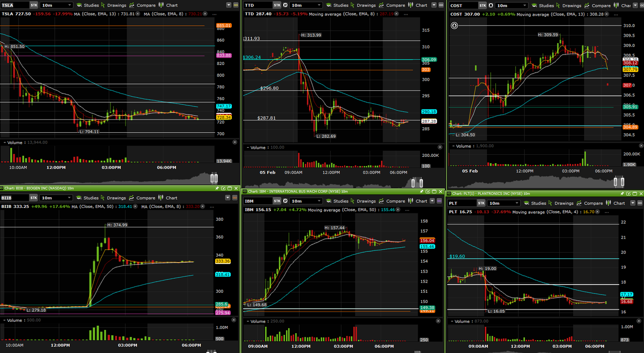Click the STK button on COST chart
Screen dimensions: 644x353
click(x=482, y=5)
